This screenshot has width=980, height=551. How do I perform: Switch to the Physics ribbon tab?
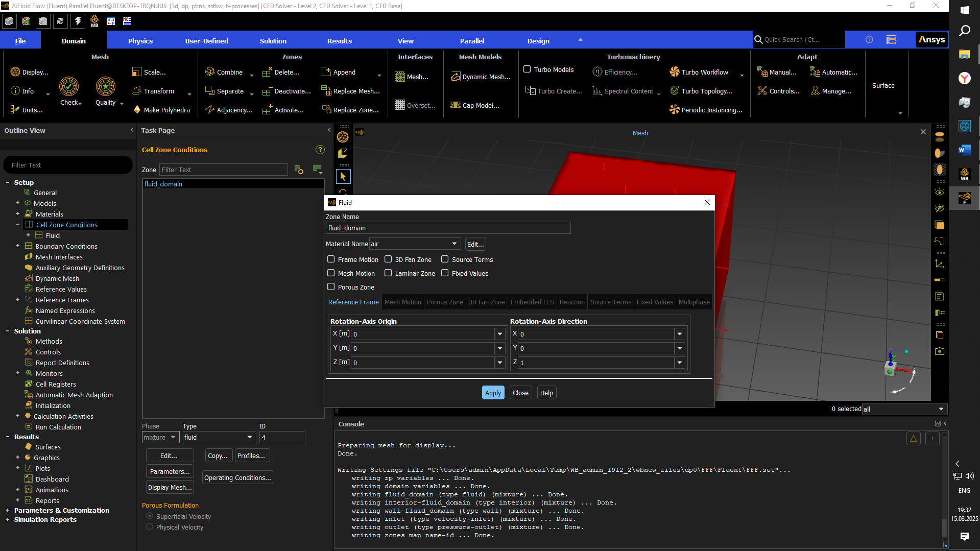[x=140, y=41]
